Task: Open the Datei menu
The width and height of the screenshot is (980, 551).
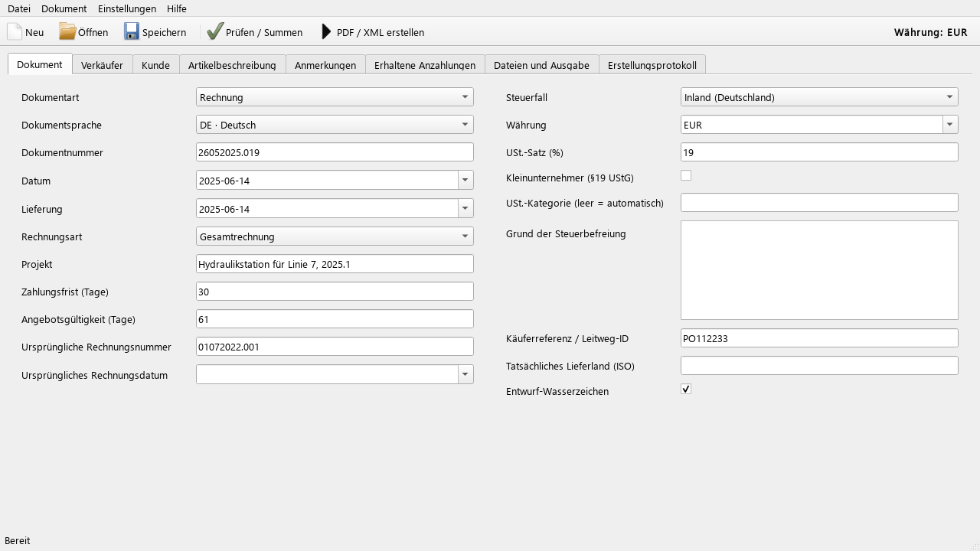Action: pyautogui.click(x=19, y=8)
